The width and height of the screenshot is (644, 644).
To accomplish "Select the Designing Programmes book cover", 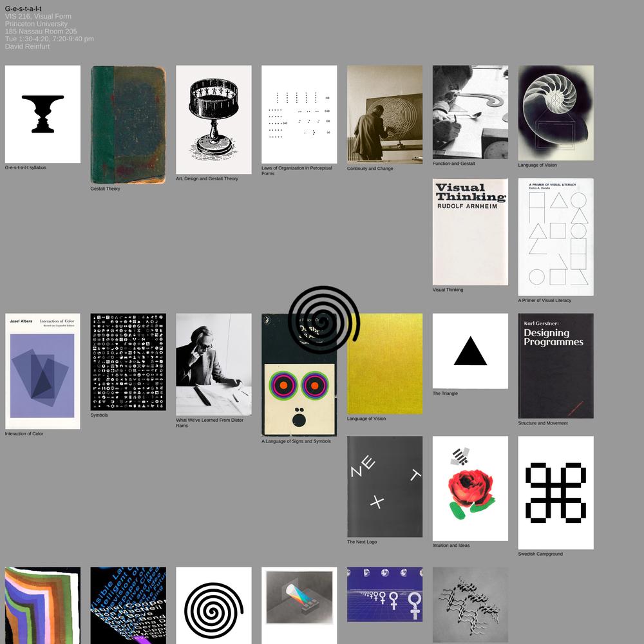I will click(x=556, y=366).
